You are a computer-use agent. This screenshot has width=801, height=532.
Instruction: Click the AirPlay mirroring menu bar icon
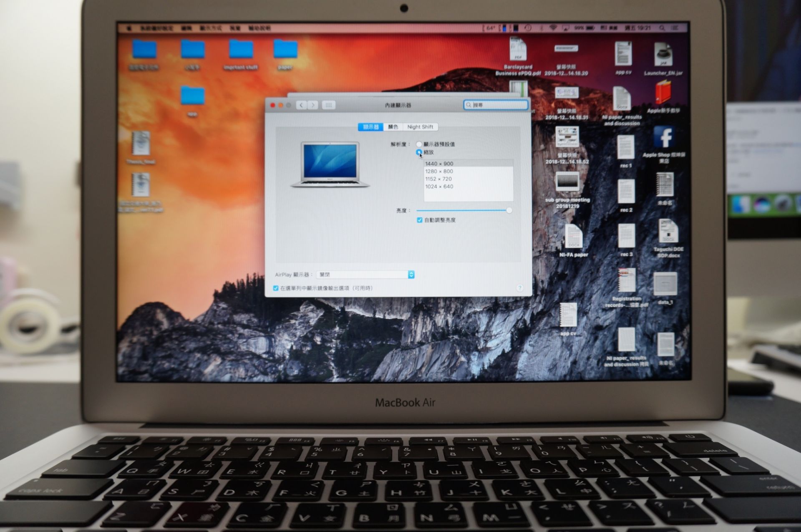click(x=566, y=28)
